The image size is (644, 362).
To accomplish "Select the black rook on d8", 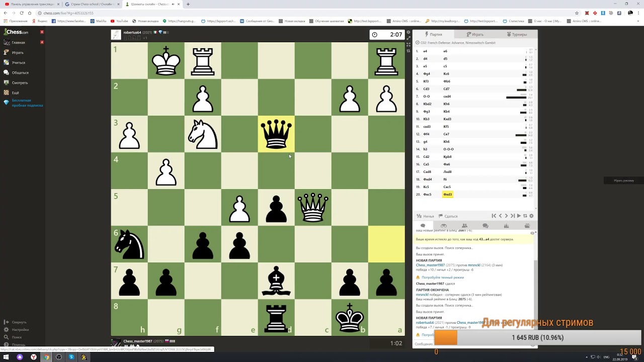I will point(276,317).
